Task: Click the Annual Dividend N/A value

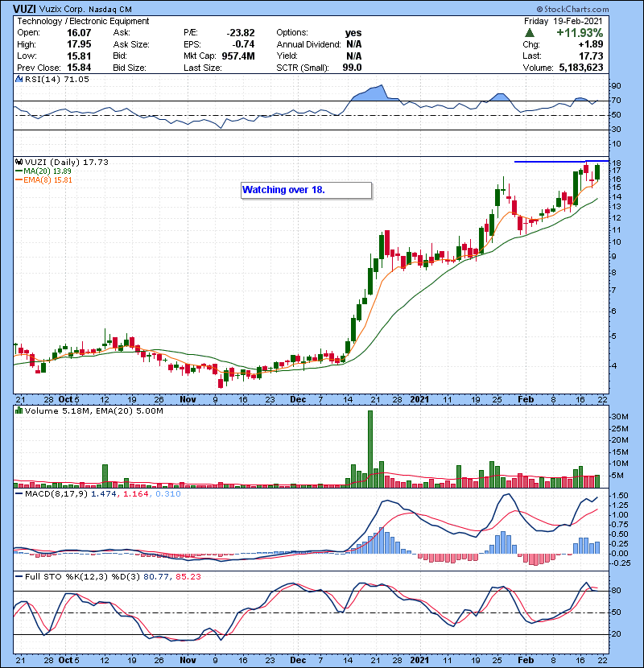Action: point(353,44)
